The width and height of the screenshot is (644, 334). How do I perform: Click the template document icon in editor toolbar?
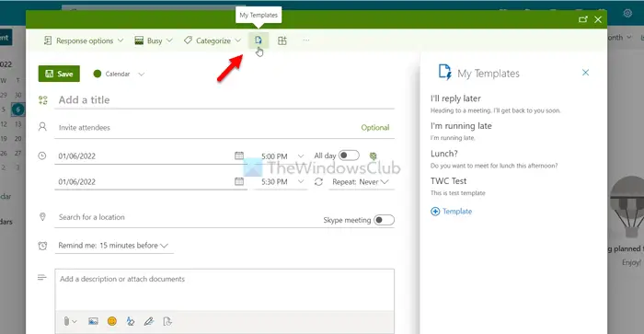pos(167,321)
